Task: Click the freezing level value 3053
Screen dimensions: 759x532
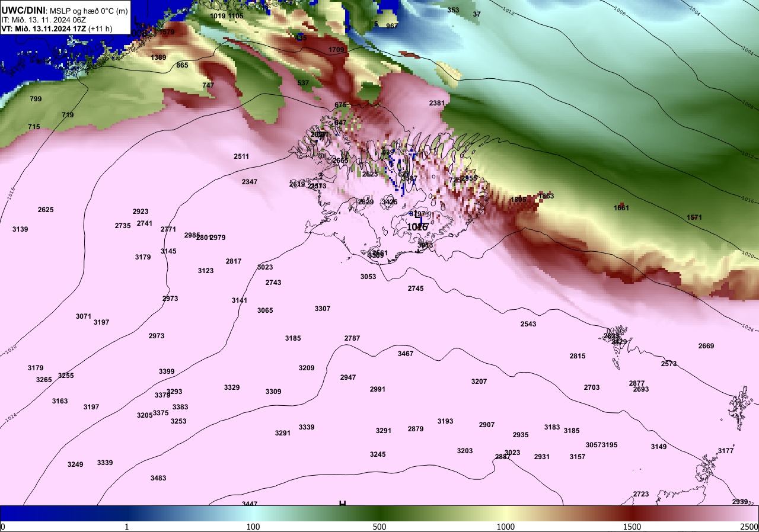Action: coord(368,277)
